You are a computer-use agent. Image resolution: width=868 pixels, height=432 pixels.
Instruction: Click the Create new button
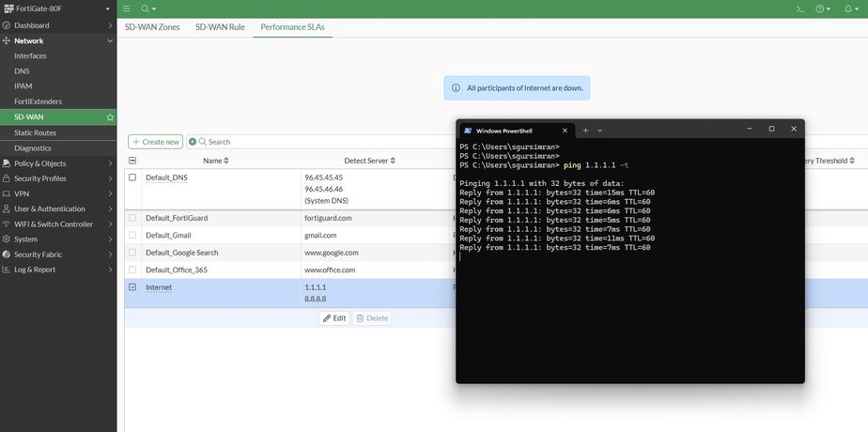(x=156, y=142)
